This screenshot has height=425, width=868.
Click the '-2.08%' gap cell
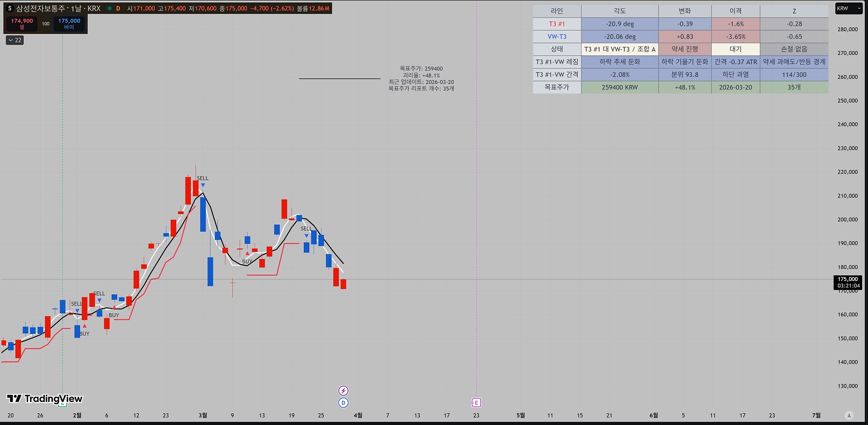point(620,75)
